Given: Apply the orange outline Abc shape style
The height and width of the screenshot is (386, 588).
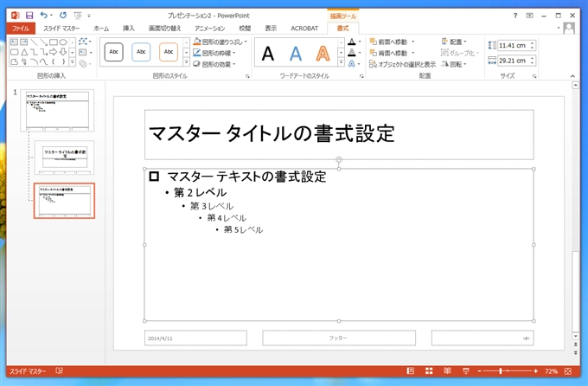Looking at the screenshot, I should pos(169,52).
